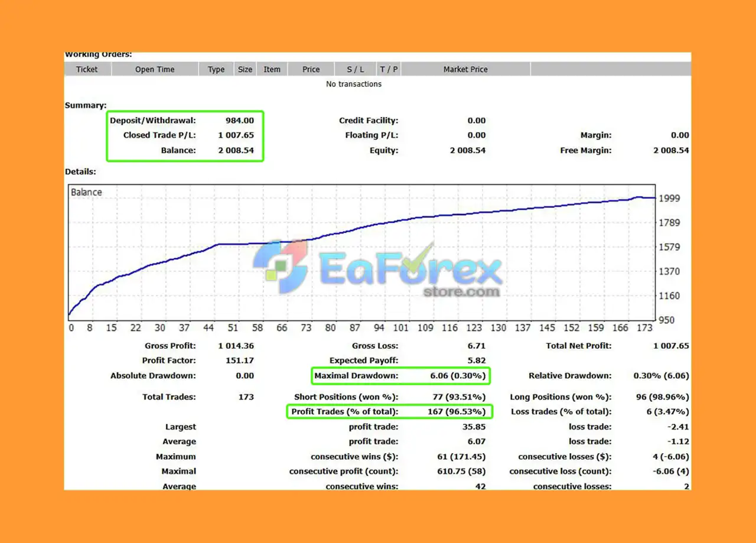Click the Ticket column header
756x543 pixels.
pos(87,69)
